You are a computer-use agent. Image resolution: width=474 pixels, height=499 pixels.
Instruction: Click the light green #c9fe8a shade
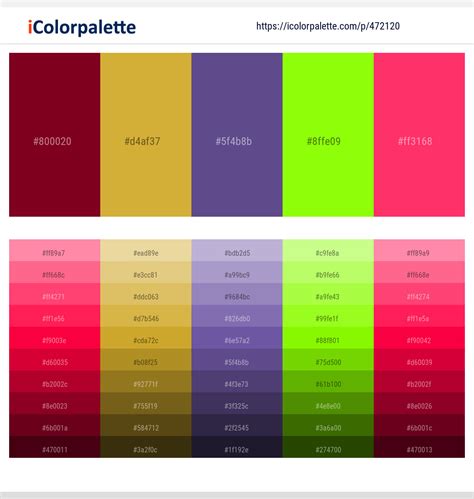click(328, 250)
